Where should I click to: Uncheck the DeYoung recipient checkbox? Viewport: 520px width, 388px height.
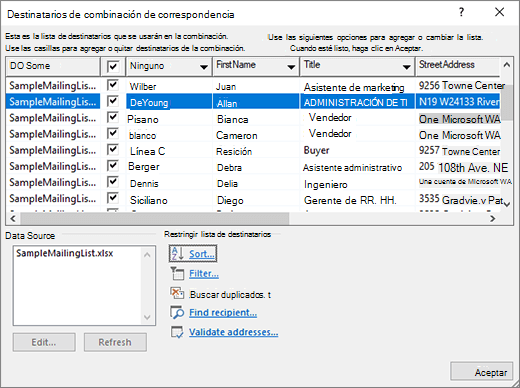113,101
